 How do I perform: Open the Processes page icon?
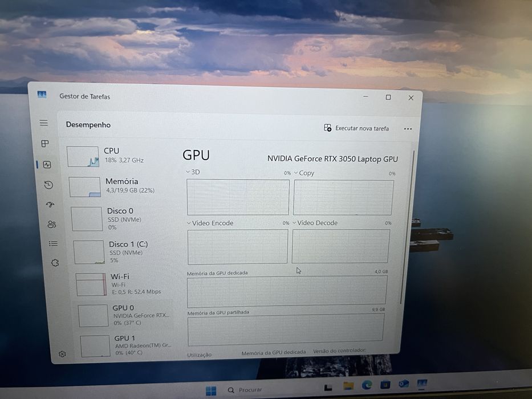point(45,144)
